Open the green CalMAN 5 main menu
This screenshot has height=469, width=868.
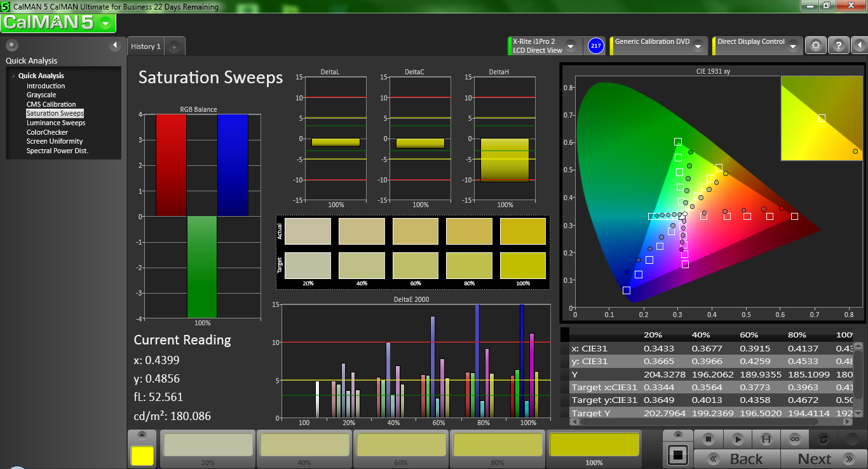(58, 23)
